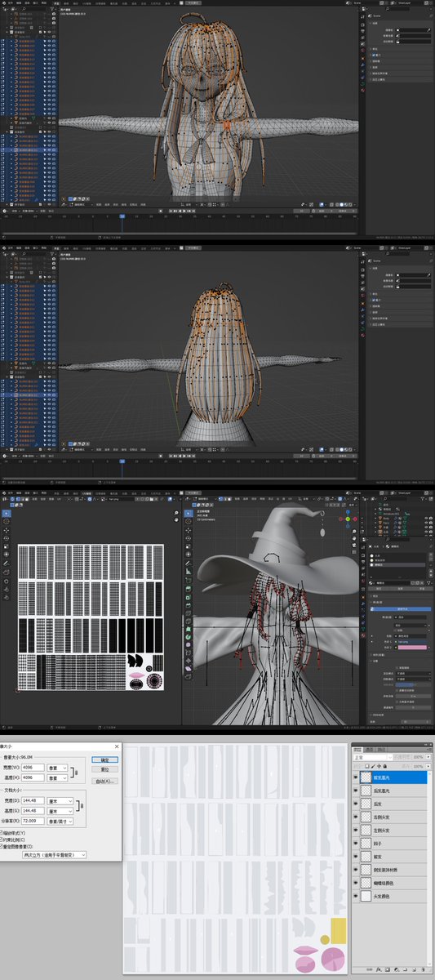Open the resampling method dropdown 两次立方

(x=54, y=854)
